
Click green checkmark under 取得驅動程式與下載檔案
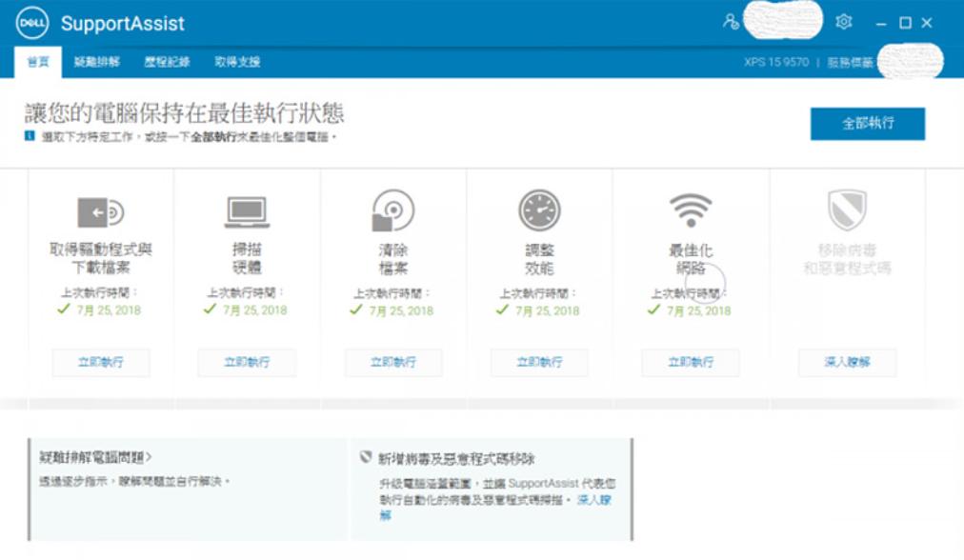63,309
